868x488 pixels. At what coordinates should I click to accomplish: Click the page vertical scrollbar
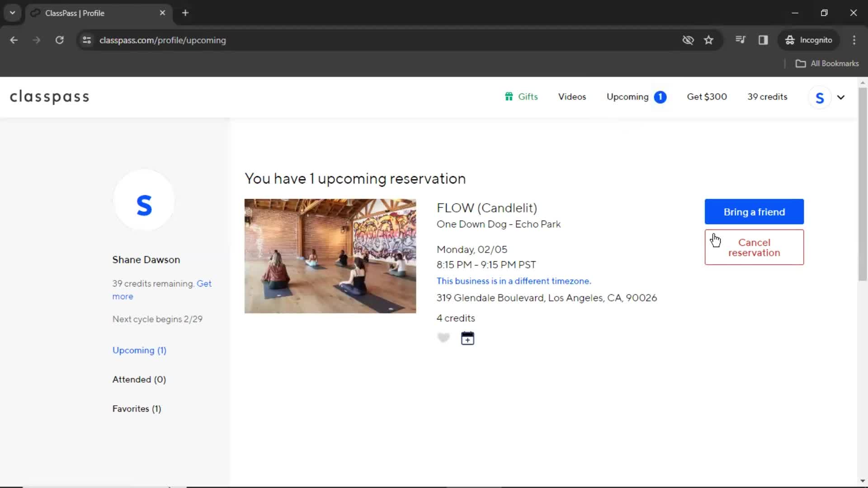tap(863, 184)
